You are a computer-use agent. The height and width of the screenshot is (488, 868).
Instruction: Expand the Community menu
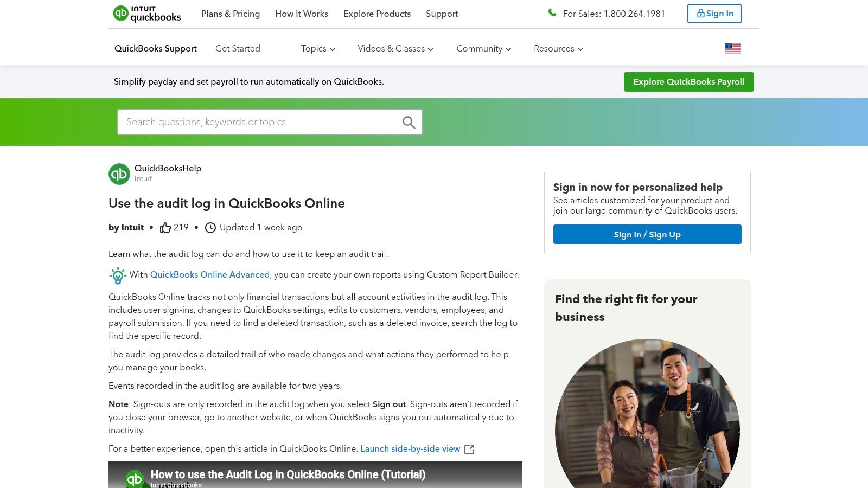483,49
